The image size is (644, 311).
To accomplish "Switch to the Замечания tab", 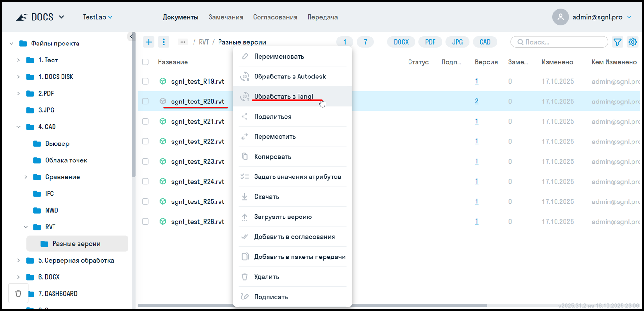I will pyautogui.click(x=226, y=17).
